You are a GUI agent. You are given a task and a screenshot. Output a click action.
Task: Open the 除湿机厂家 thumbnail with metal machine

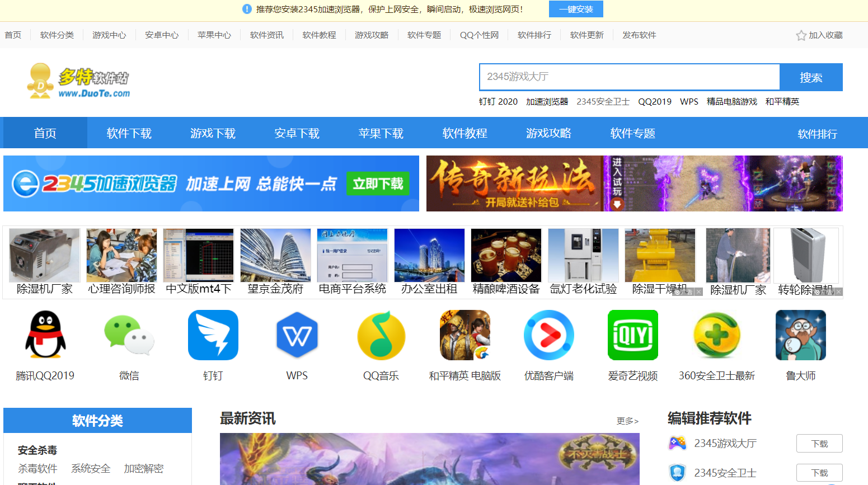(45, 255)
